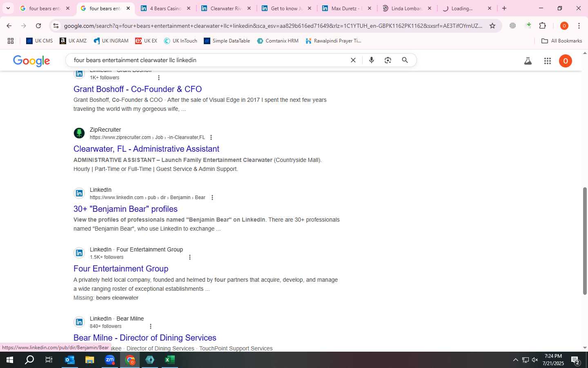Open the notification center in the taskbar
Screen dimensions: 588x368
(x=576, y=360)
